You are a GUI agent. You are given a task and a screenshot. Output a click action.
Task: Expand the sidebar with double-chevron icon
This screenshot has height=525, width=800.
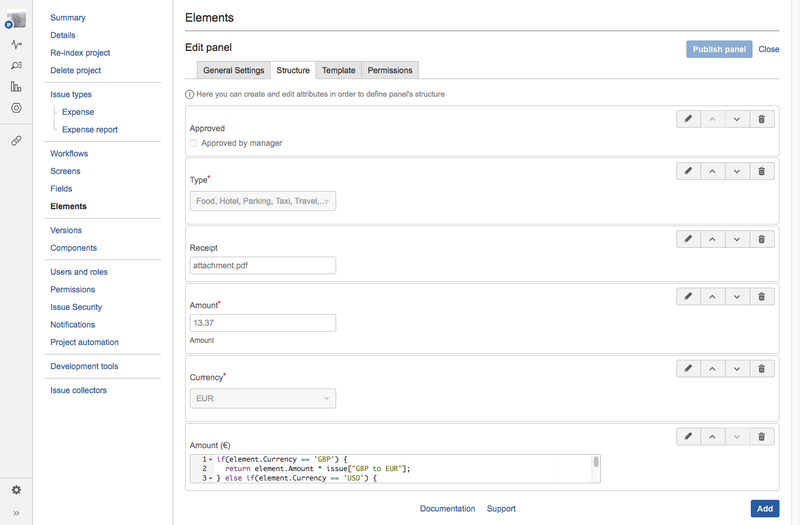click(16, 513)
